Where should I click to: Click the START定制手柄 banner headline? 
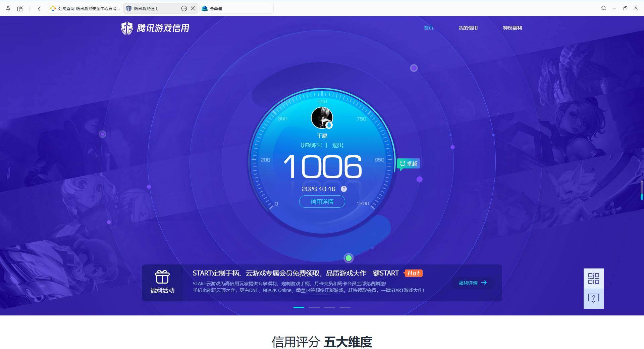point(296,273)
